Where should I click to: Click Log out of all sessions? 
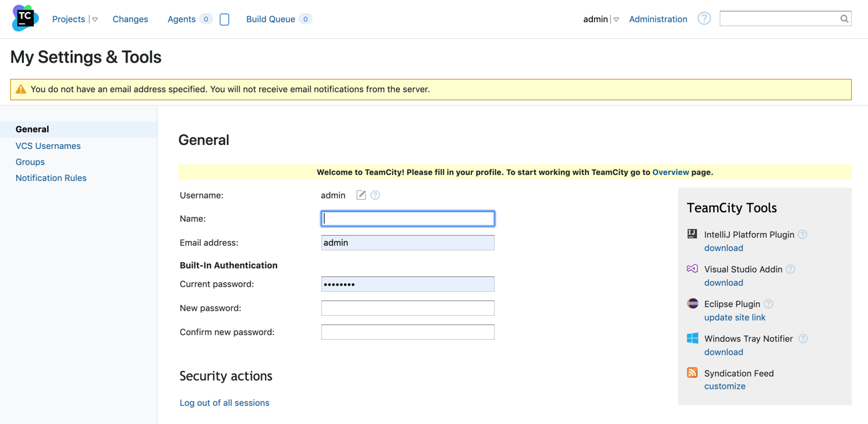[x=224, y=403]
